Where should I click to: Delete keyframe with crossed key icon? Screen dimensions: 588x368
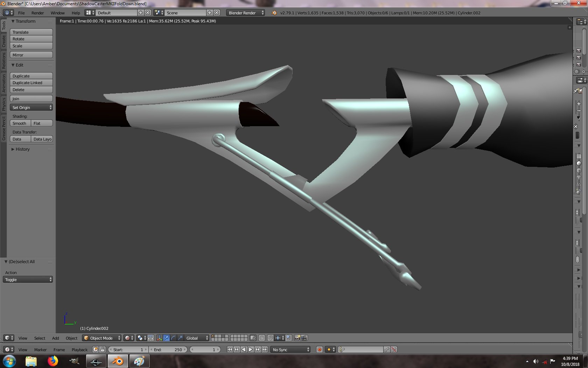click(394, 349)
